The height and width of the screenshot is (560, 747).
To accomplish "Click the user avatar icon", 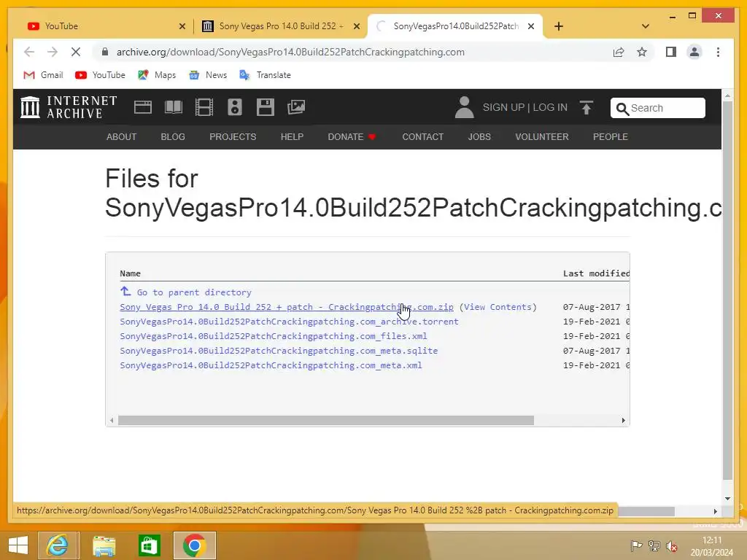I will 464,107.
